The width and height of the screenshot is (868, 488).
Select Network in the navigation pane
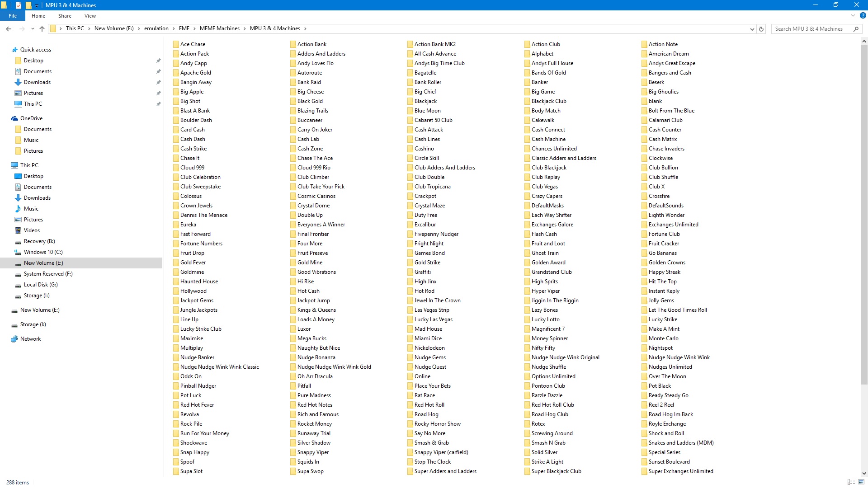coord(30,339)
